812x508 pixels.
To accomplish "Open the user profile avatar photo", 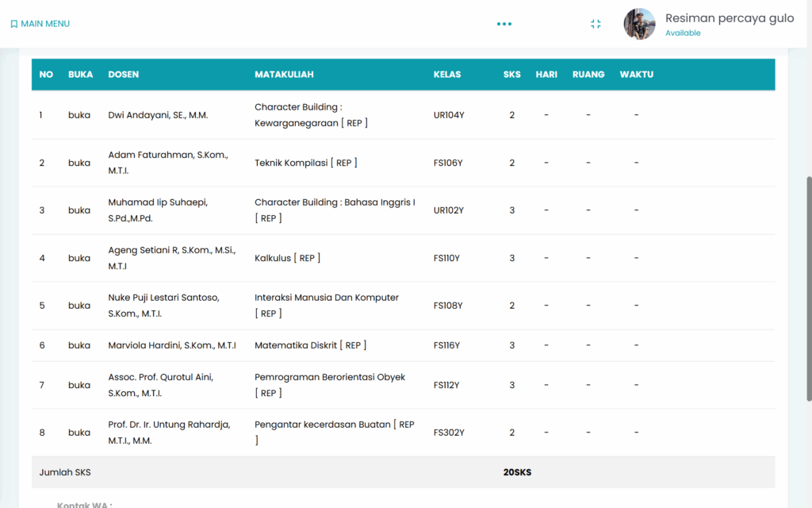I will coord(639,24).
